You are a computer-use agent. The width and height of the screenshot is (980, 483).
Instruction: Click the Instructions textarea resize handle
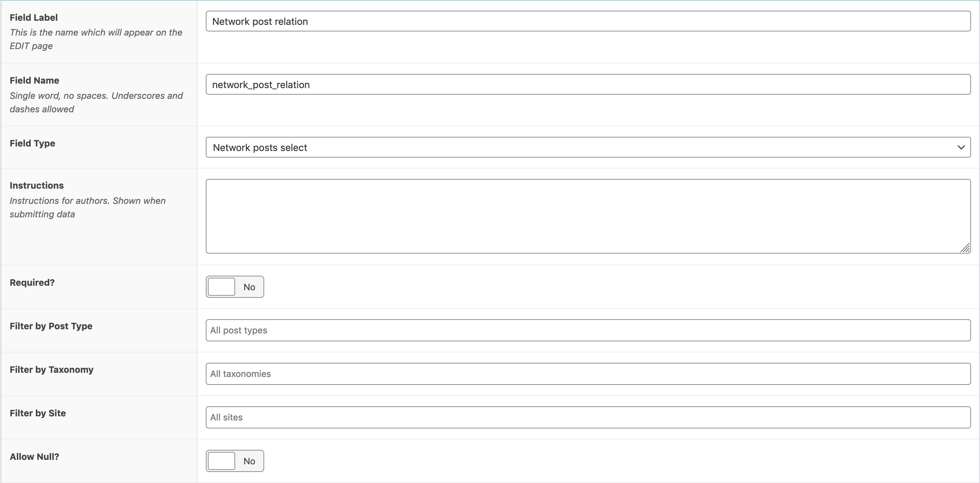click(x=965, y=248)
